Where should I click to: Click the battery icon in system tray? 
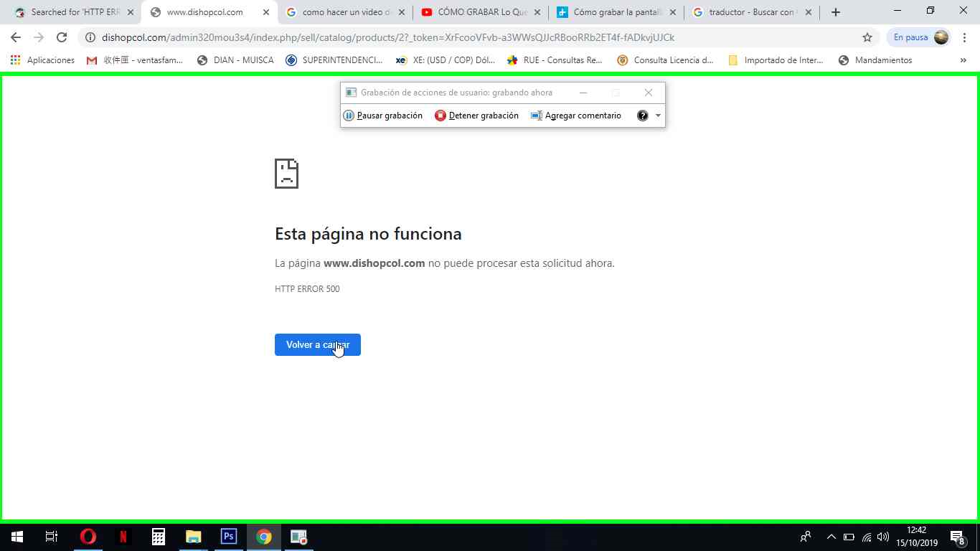click(x=849, y=537)
